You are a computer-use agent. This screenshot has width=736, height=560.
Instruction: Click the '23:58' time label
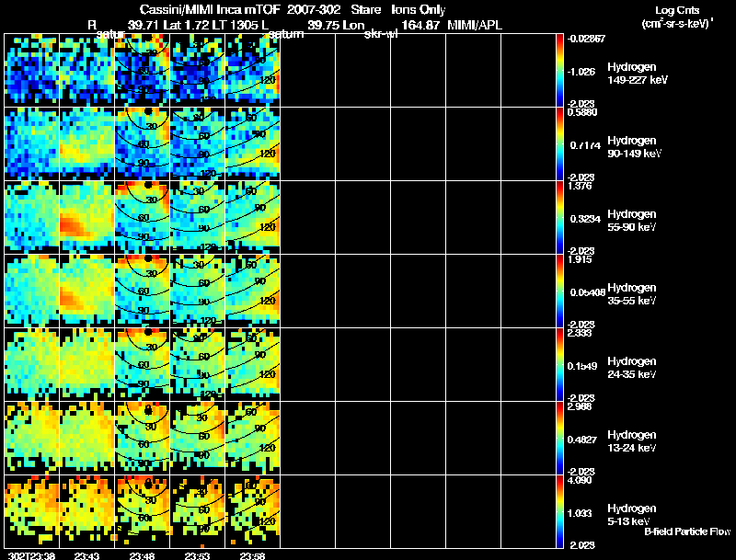pyautogui.click(x=252, y=555)
